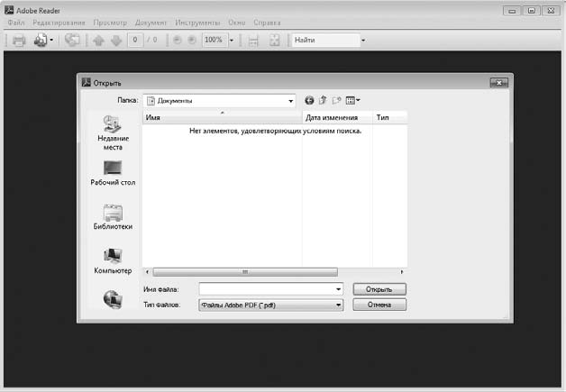Sort by the Имя column header
The image size is (566, 392).
click(223, 118)
